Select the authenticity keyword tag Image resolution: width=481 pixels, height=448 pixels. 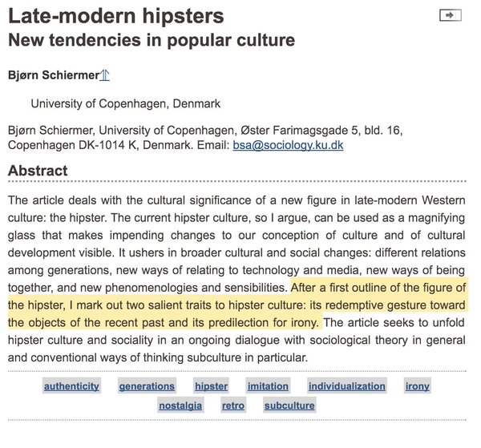(71, 385)
